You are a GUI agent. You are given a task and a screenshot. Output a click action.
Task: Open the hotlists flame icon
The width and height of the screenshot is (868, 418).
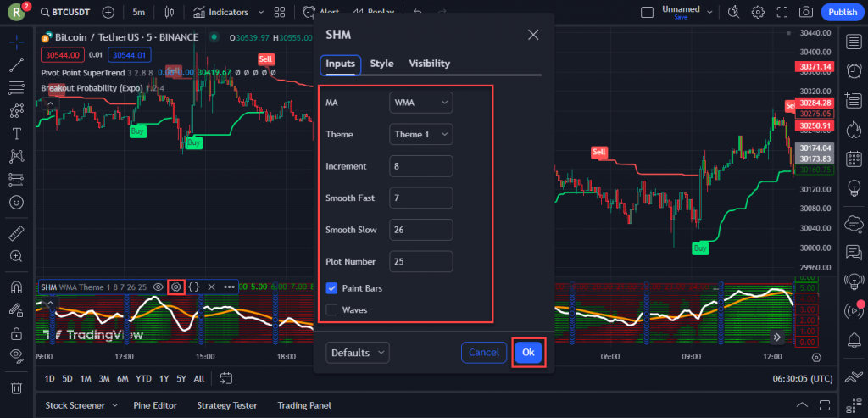(x=854, y=130)
